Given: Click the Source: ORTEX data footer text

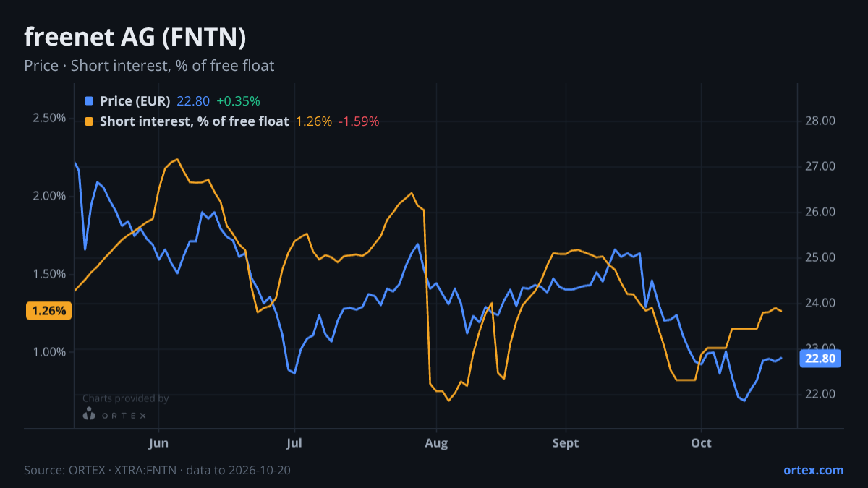Looking at the screenshot, I should [x=158, y=470].
